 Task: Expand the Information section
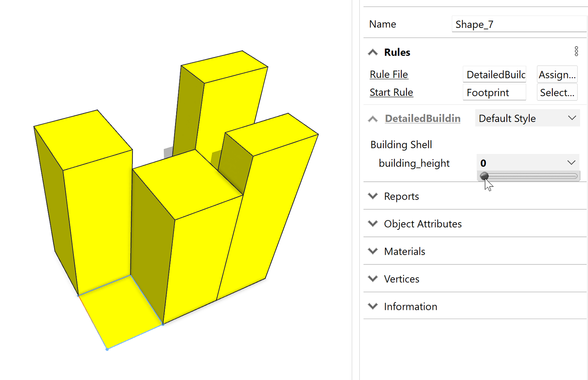373,306
